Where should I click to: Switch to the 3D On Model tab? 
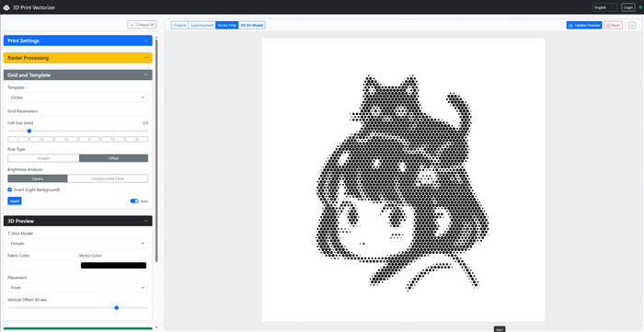point(252,26)
